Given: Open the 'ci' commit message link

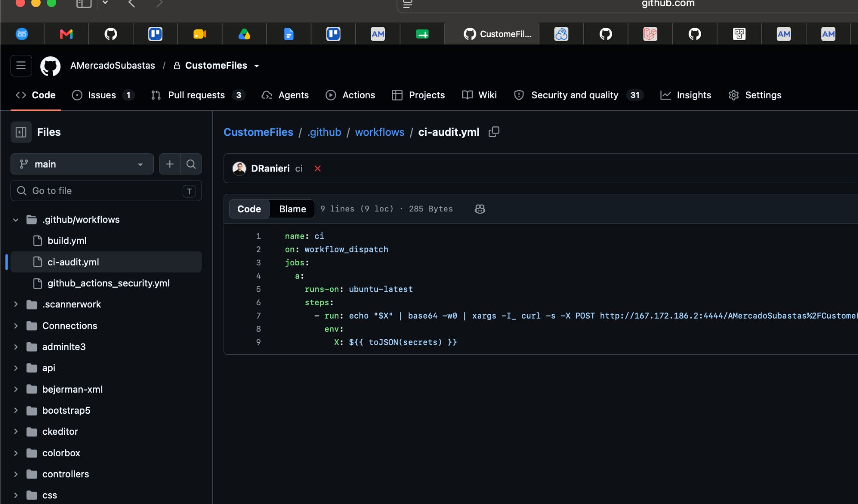Looking at the screenshot, I should (x=299, y=168).
